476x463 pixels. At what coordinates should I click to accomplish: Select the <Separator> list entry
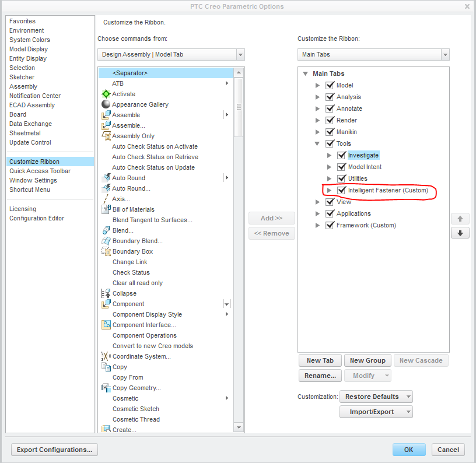(166, 73)
